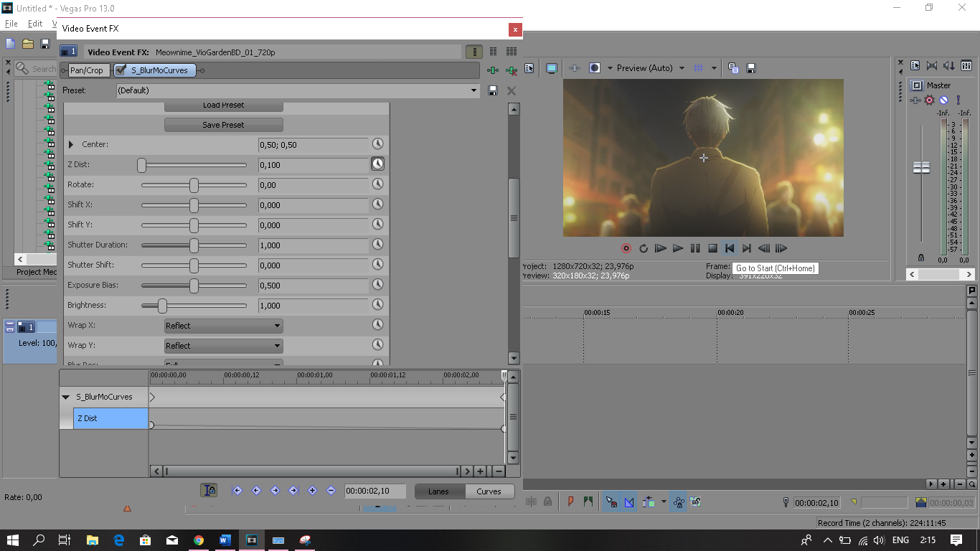This screenshot has height=551, width=980.
Task: Switch keyframe view to Lanes
Action: [x=438, y=491]
